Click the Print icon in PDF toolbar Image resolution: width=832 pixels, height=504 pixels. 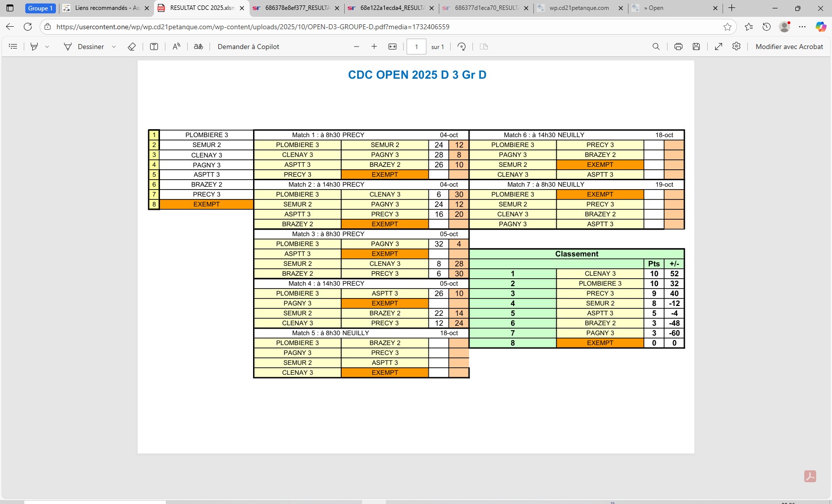(x=678, y=47)
